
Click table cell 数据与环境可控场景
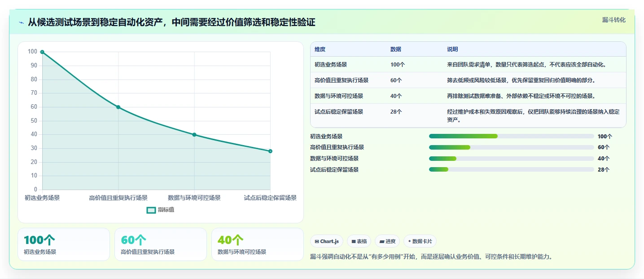[x=339, y=96]
